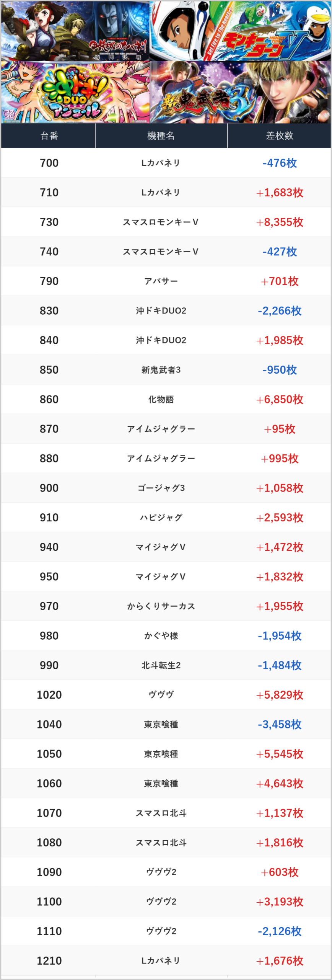Select the Oki Doki DUO Encore banner
Screen dimensions: 332x980
pyautogui.click(x=75, y=92)
